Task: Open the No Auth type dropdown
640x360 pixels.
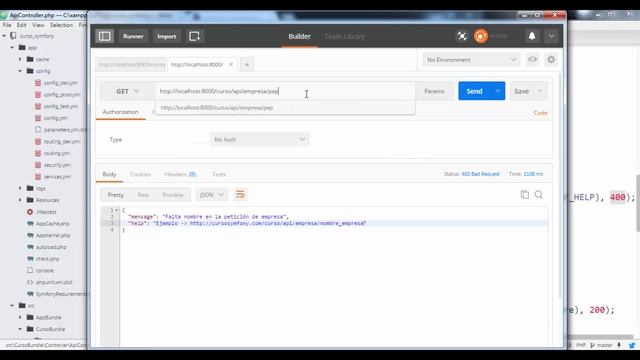Action: point(260,140)
